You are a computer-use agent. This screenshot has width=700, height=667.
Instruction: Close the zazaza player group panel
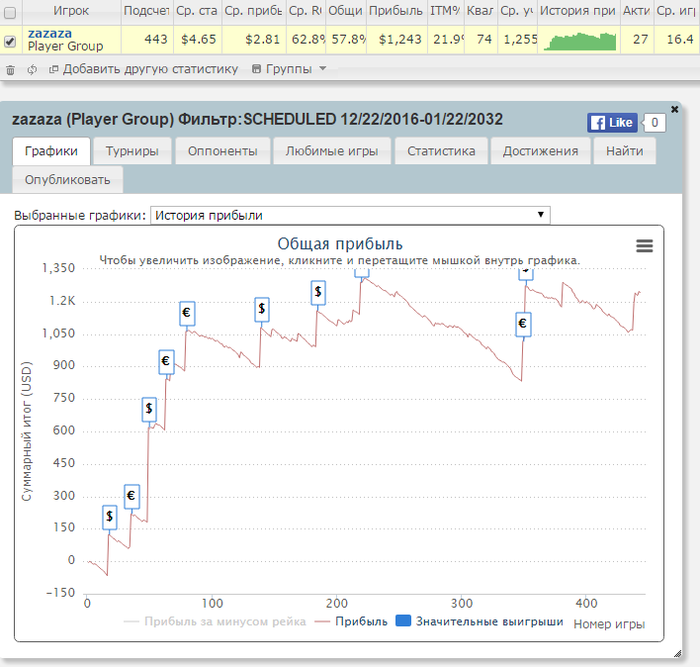point(675,109)
